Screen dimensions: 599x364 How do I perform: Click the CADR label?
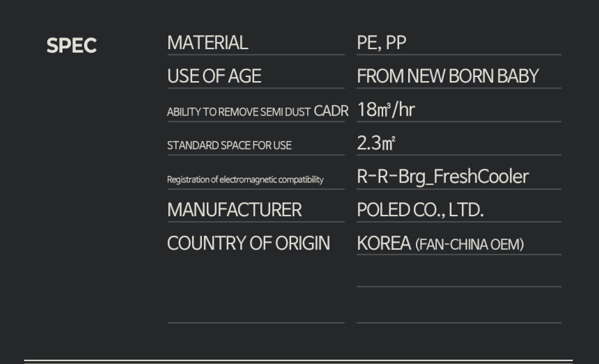331,111
